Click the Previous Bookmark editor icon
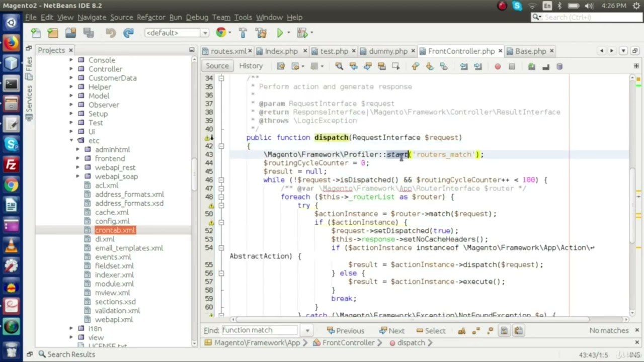644x362 pixels. click(415, 66)
